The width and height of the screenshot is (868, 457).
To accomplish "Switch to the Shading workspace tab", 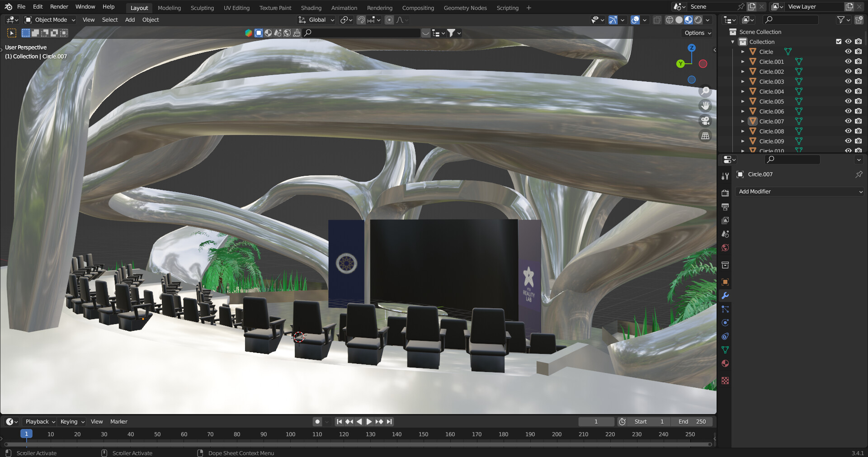I will point(311,8).
